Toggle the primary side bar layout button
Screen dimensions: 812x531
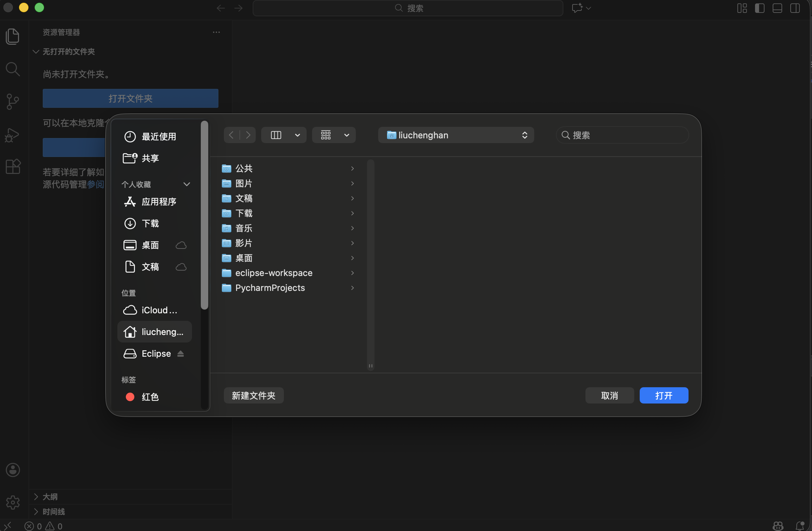coord(759,8)
